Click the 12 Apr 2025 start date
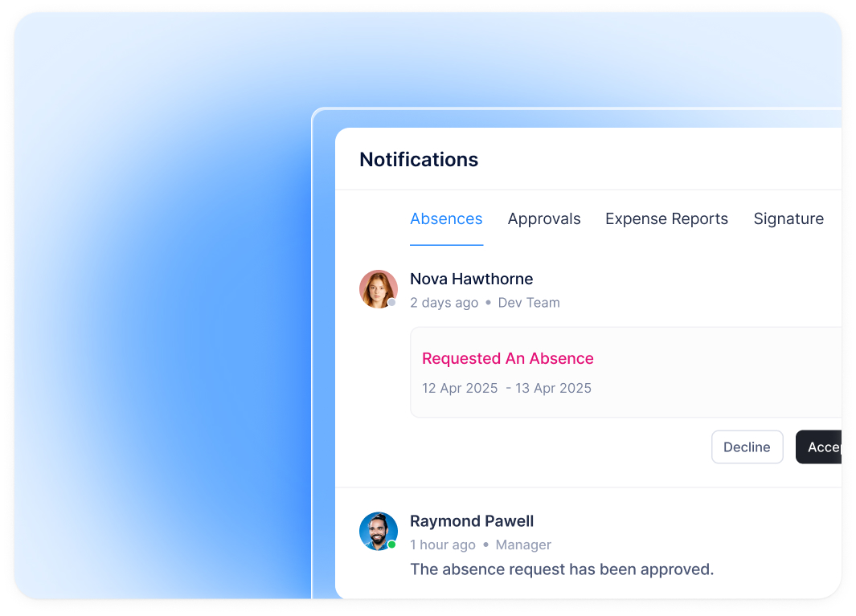Image resolution: width=856 pixels, height=616 pixels. (460, 389)
